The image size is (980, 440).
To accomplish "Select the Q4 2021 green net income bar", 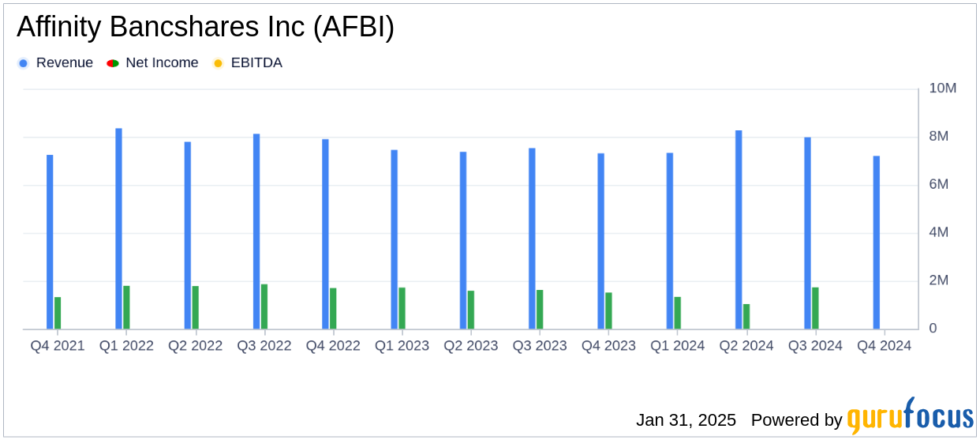I will coord(58,313).
